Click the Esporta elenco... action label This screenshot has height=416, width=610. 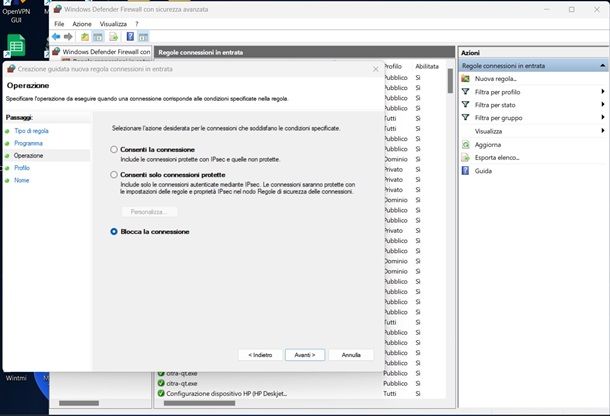(x=497, y=158)
